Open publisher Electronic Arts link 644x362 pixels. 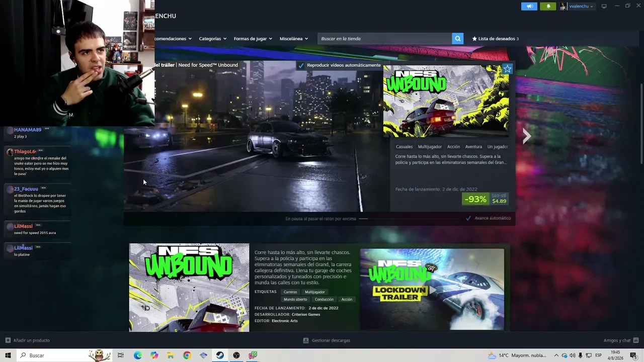285,321
